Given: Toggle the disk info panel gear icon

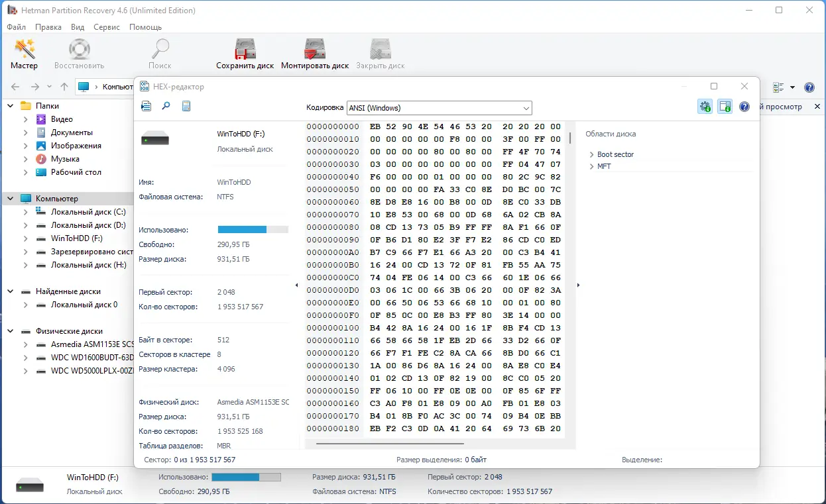Looking at the screenshot, I should (x=705, y=107).
